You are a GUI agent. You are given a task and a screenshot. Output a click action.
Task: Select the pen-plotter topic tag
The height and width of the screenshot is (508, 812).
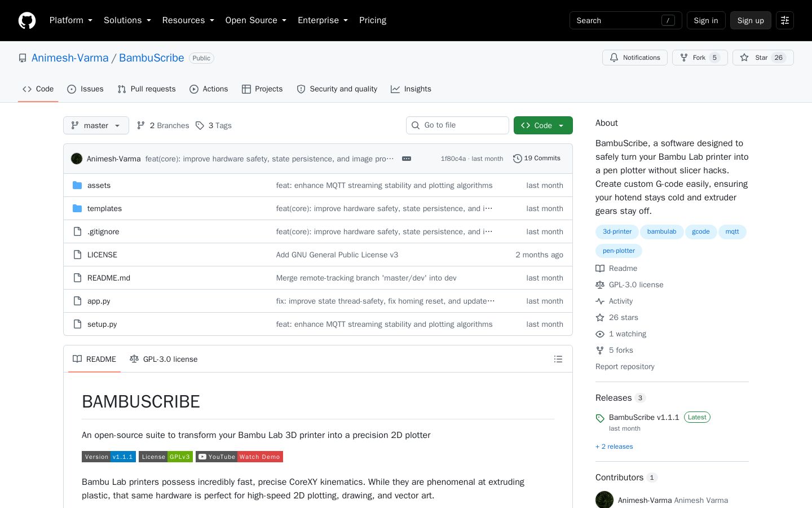click(619, 251)
